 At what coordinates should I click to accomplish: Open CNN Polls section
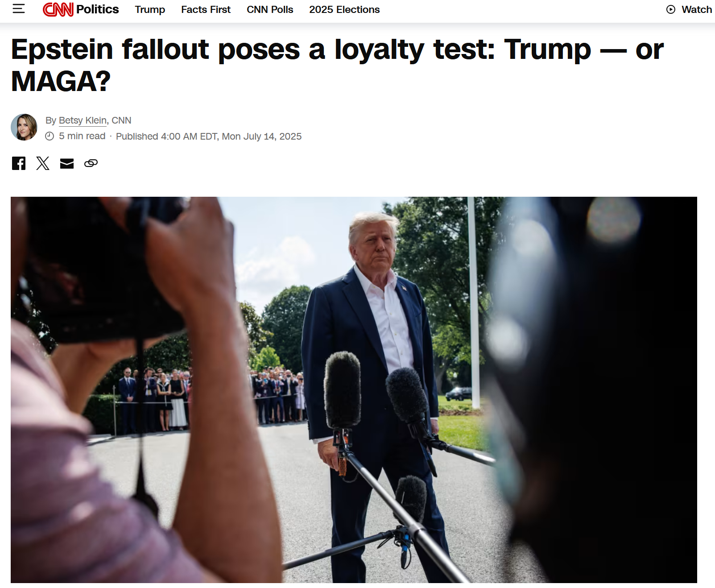tap(270, 9)
